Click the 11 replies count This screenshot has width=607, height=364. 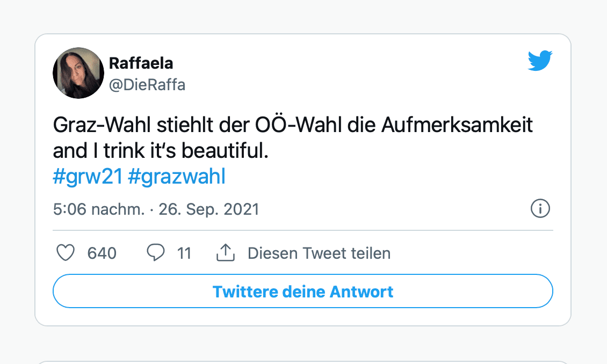click(184, 253)
